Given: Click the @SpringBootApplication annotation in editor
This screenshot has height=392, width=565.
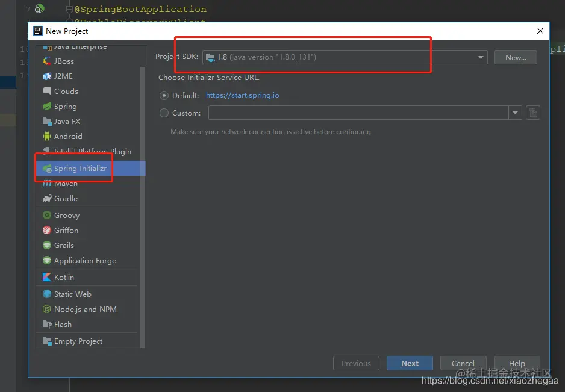Looking at the screenshot, I should (140, 9).
